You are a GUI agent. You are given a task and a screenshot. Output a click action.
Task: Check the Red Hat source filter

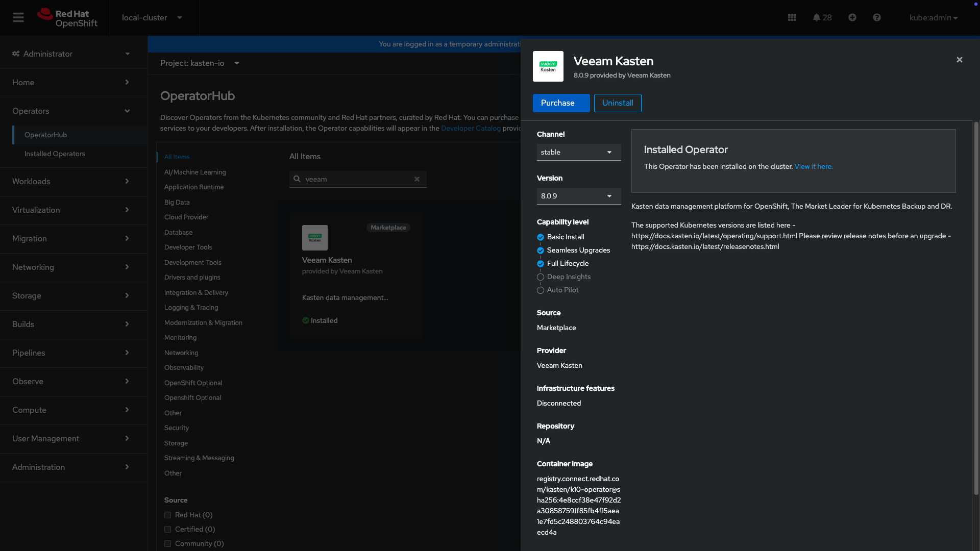(x=167, y=515)
